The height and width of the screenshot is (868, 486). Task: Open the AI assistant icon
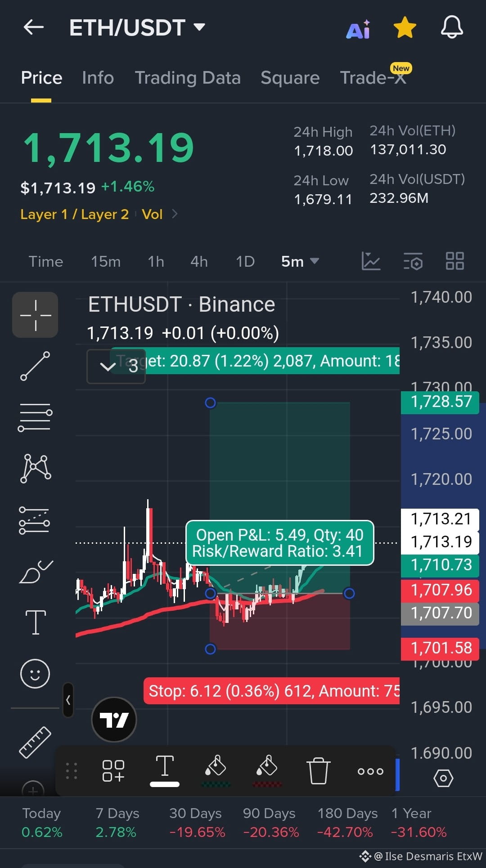coord(359,29)
